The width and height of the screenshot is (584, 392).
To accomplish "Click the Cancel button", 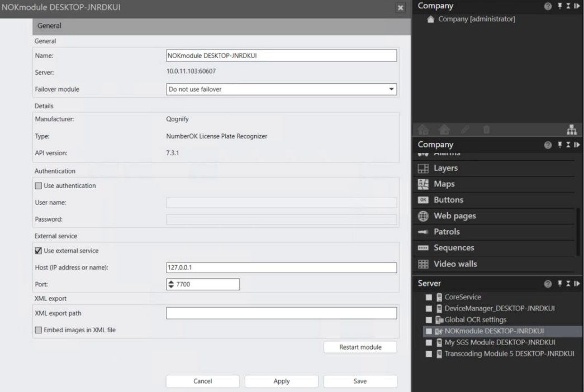I will pos(203,381).
